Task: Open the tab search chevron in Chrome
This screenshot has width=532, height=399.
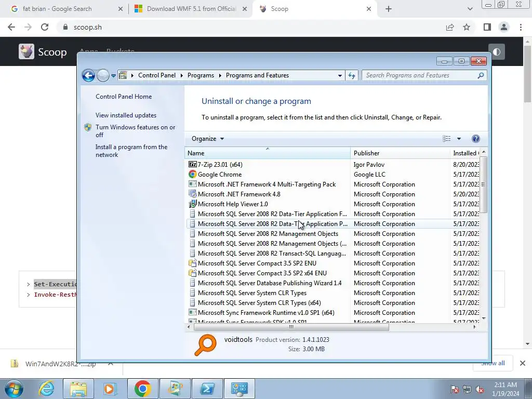Action: coord(470,9)
